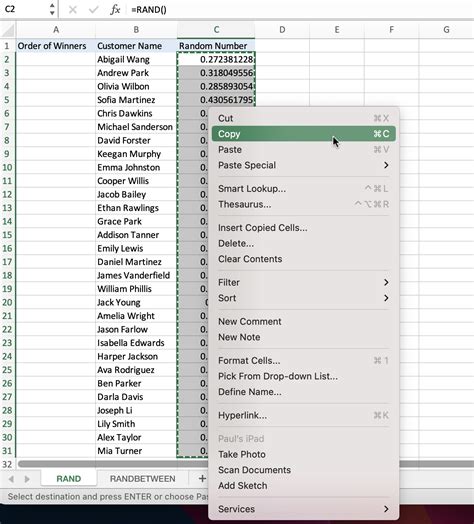Viewport: 474px width, 524px height.
Task: Select cell with 0.430561795
Action: (x=216, y=100)
